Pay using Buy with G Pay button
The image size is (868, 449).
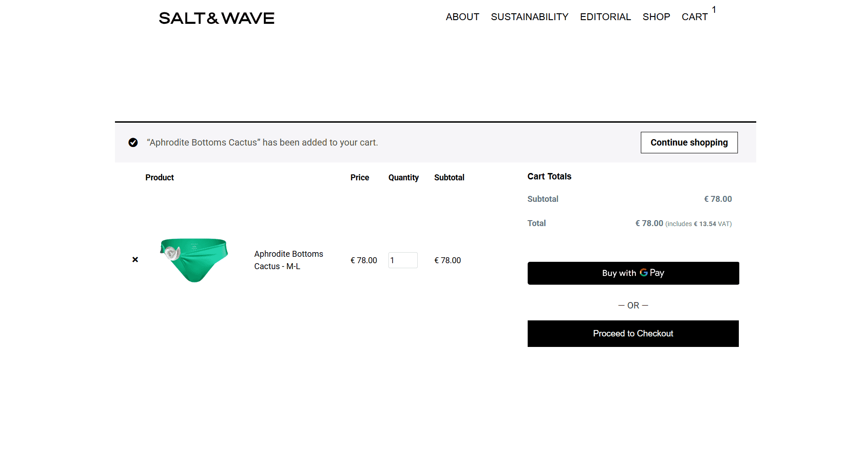tap(633, 273)
